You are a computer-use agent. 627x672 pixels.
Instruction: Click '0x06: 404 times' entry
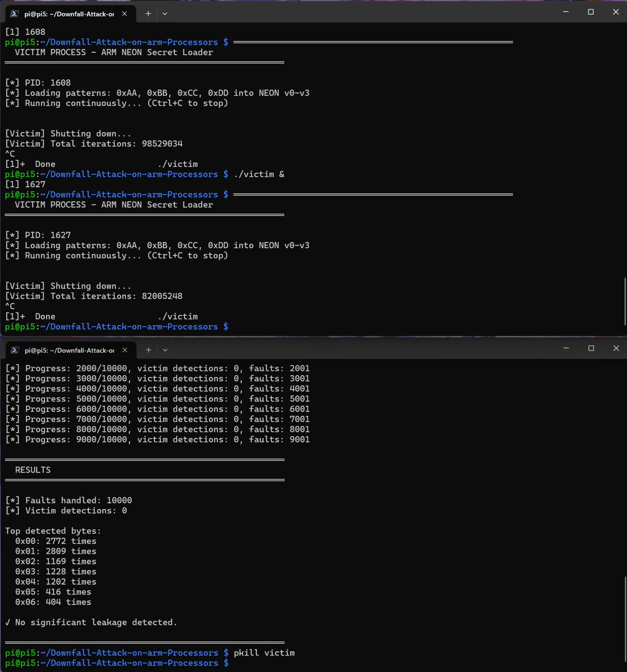click(x=53, y=602)
